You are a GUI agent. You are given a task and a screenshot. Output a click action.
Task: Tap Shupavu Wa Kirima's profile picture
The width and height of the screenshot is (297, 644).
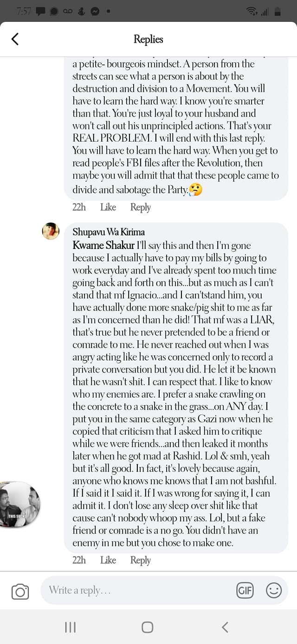(x=51, y=231)
